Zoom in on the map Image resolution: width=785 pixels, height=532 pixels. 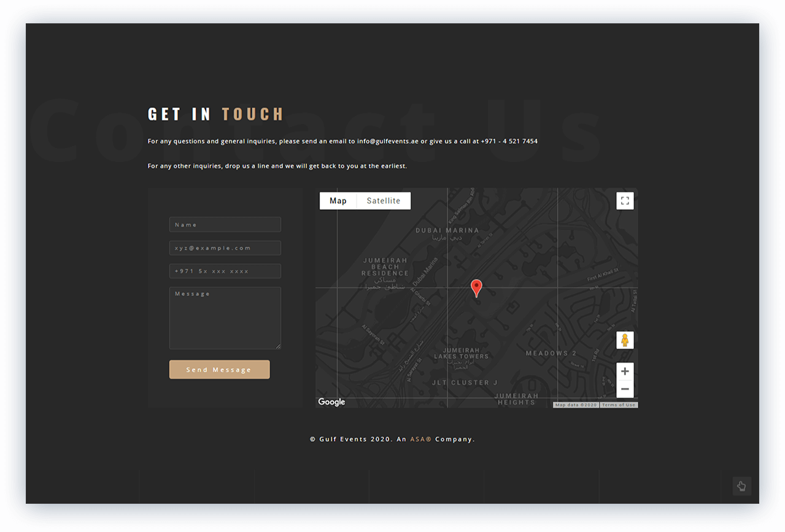[625, 371]
